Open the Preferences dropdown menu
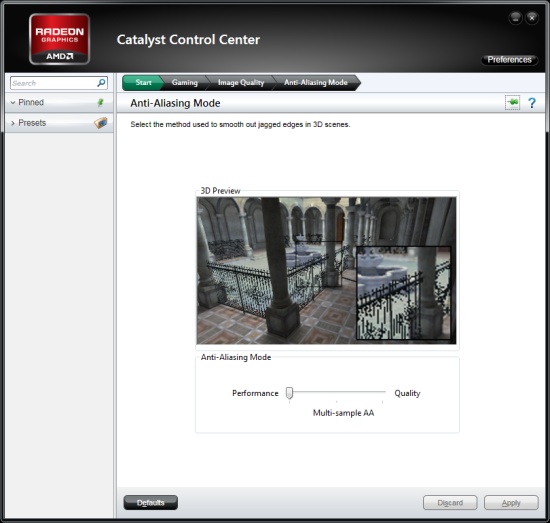 (x=509, y=60)
